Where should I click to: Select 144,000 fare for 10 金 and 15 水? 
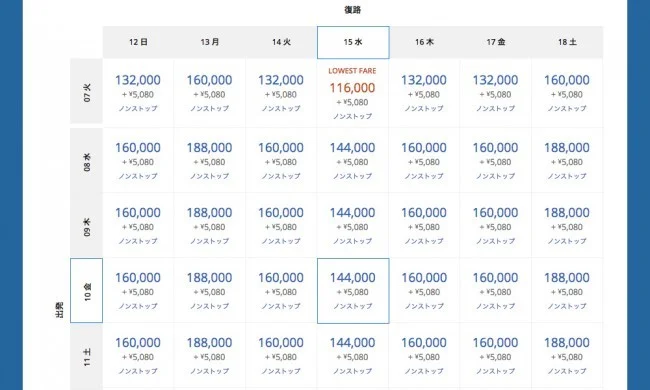tap(353, 291)
